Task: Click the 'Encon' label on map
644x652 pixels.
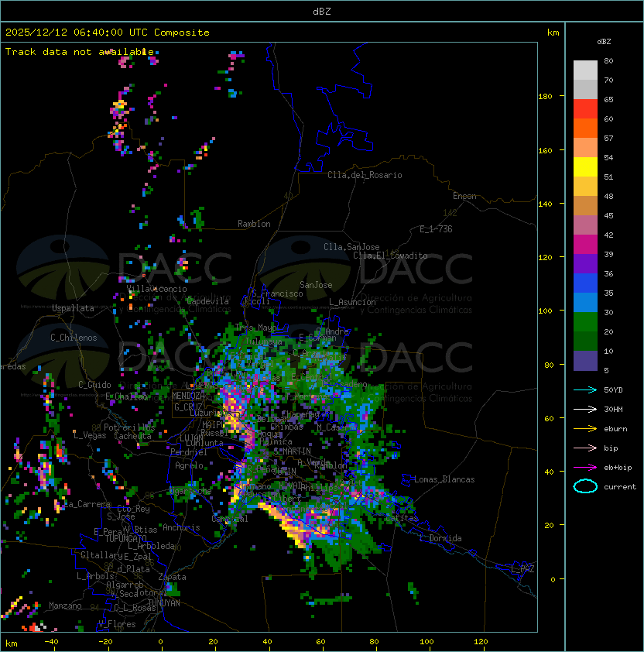Action: (464, 196)
